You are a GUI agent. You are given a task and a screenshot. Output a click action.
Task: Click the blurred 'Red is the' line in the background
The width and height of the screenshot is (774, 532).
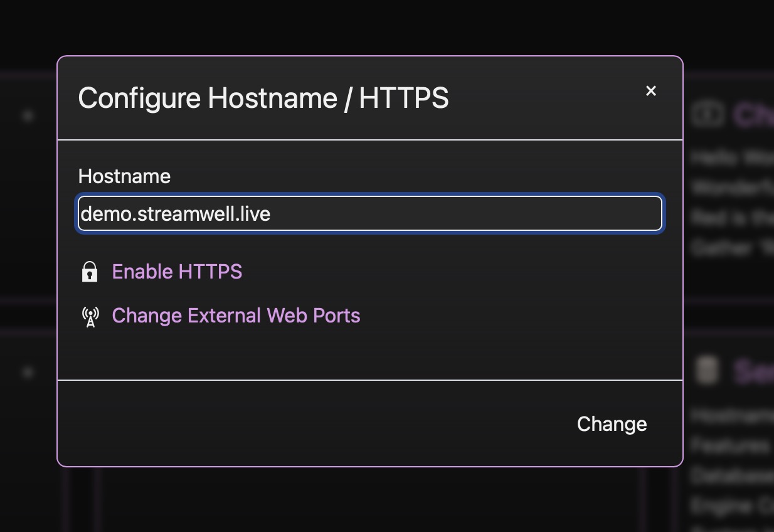pyautogui.click(x=731, y=218)
